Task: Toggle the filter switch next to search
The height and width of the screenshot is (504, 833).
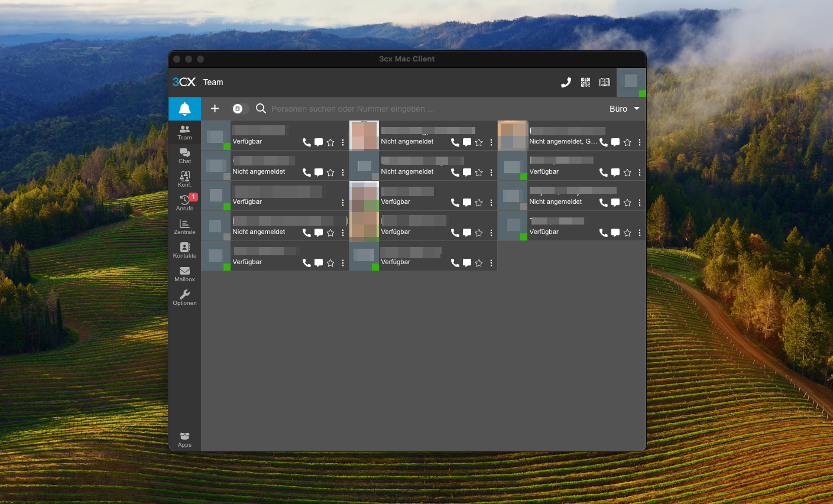Action: point(238,108)
